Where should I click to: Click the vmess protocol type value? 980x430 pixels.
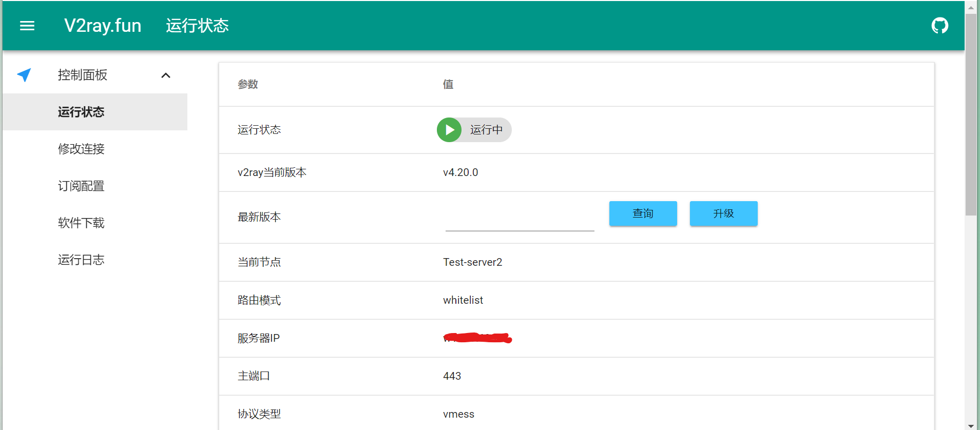(x=458, y=414)
